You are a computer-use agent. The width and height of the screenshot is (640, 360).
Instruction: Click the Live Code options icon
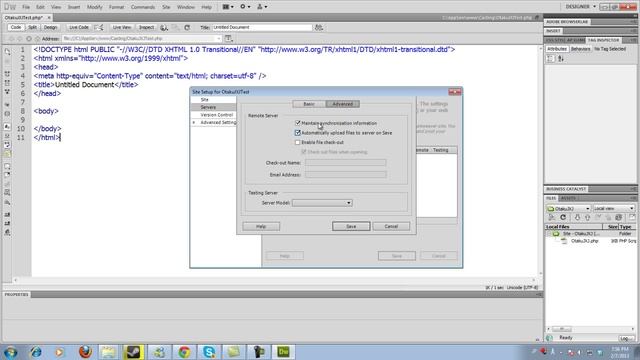click(99, 28)
